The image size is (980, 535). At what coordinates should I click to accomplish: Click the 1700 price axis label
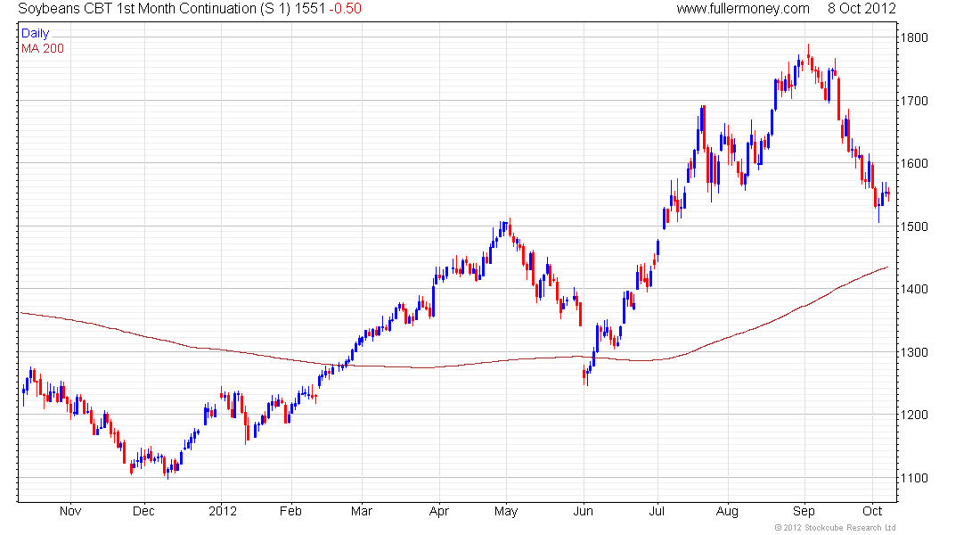[x=914, y=100]
